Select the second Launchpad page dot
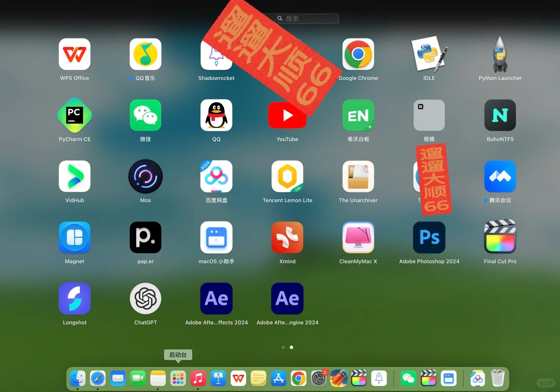Screen dimensions: 560x392 291,347
